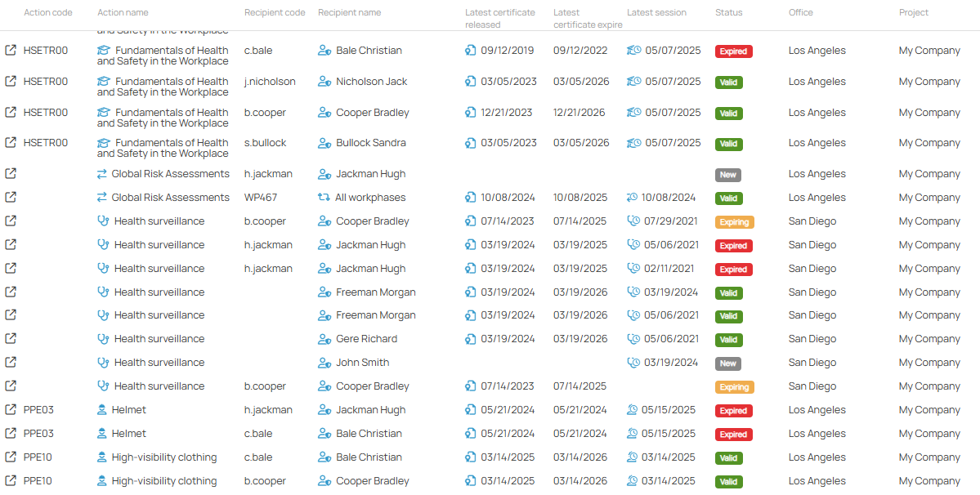Image resolution: width=980 pixels, height=495 pixels.
Task: Click session clock icon beside 07/29/2021
Action: 633,221
